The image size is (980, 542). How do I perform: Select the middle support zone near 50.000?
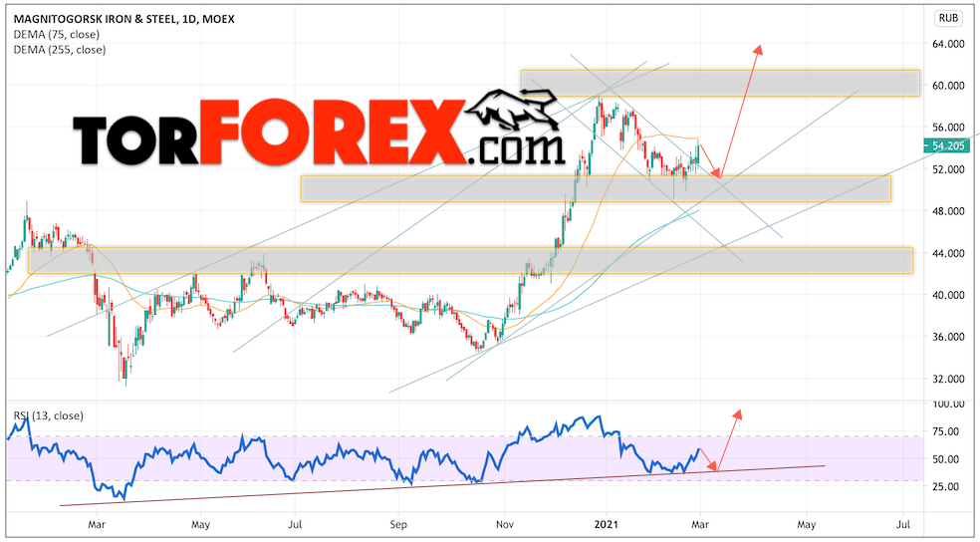pyautogui.click(x=596, y=188)
